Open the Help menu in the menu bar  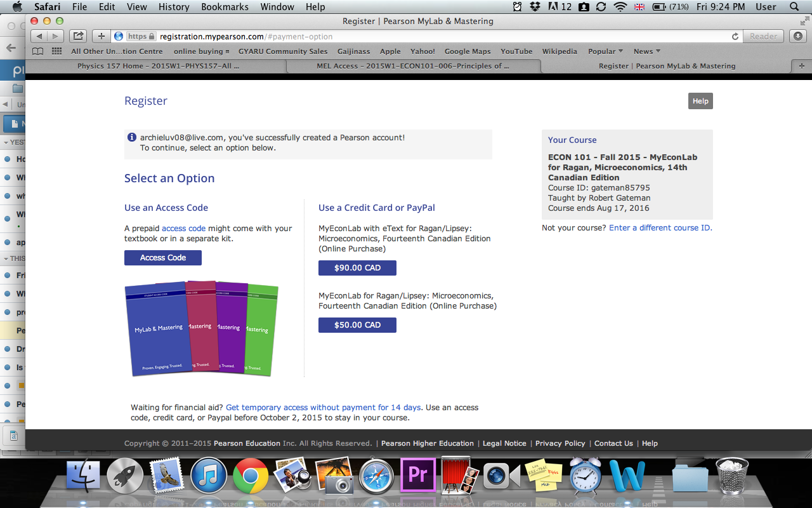pos(315,7)
